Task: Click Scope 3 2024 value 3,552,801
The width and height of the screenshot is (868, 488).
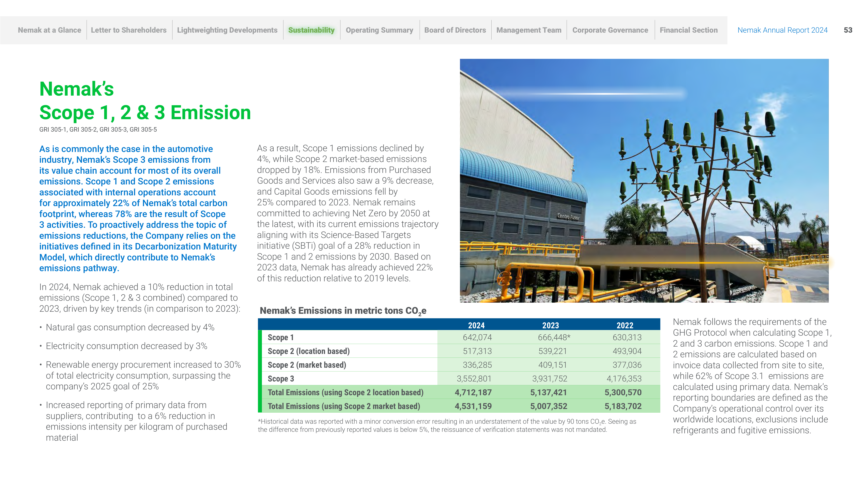Action: click(x=474, y=379)
